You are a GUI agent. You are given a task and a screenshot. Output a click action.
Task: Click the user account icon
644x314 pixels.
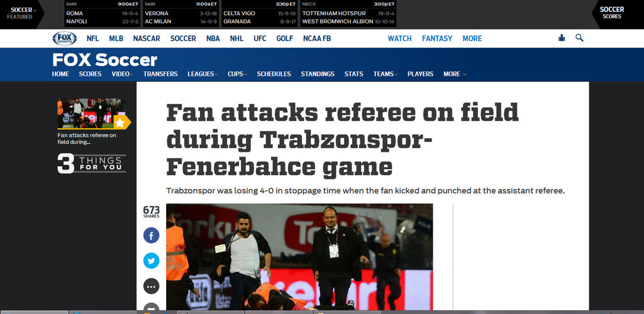(x=562, y=38)
